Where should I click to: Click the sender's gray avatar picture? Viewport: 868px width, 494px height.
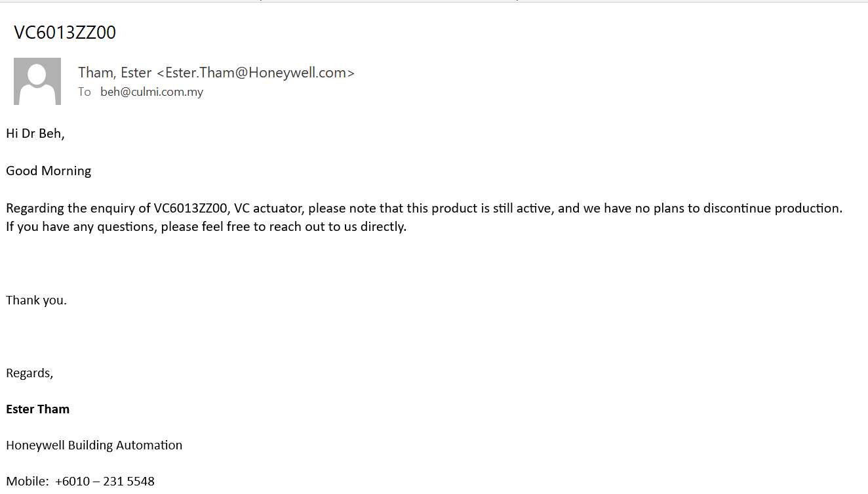[37, 81]
